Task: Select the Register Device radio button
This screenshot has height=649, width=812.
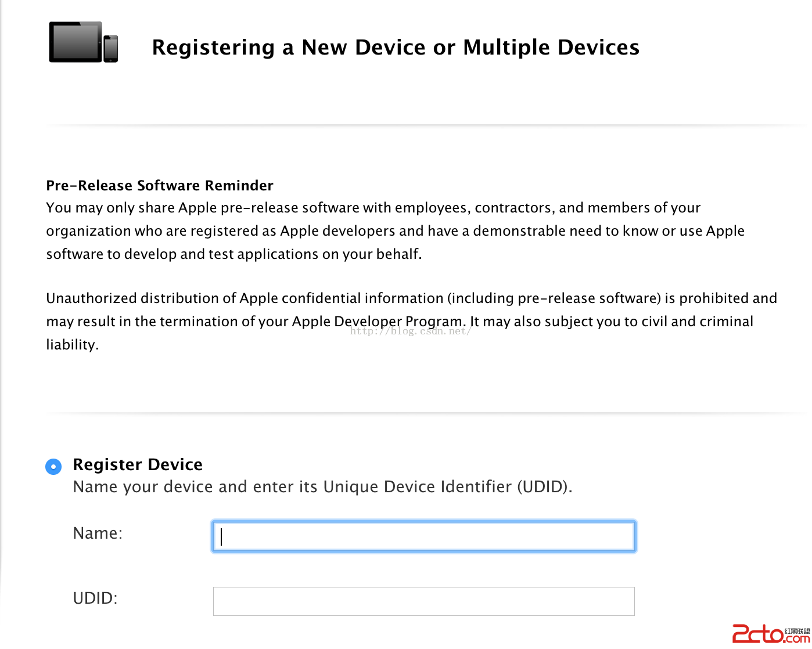Action: pyautogui.click(x=53, y=466)
